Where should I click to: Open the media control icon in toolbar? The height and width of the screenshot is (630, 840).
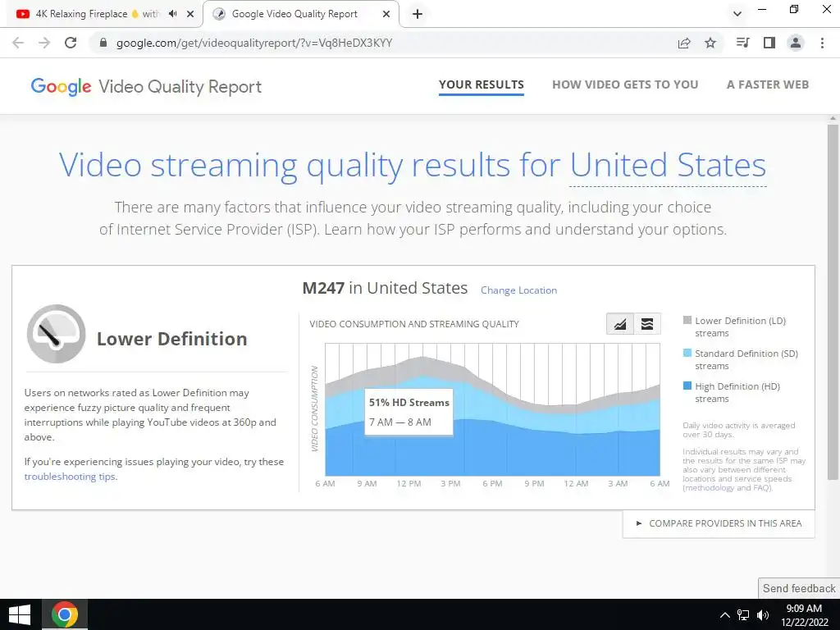point(742,43)
